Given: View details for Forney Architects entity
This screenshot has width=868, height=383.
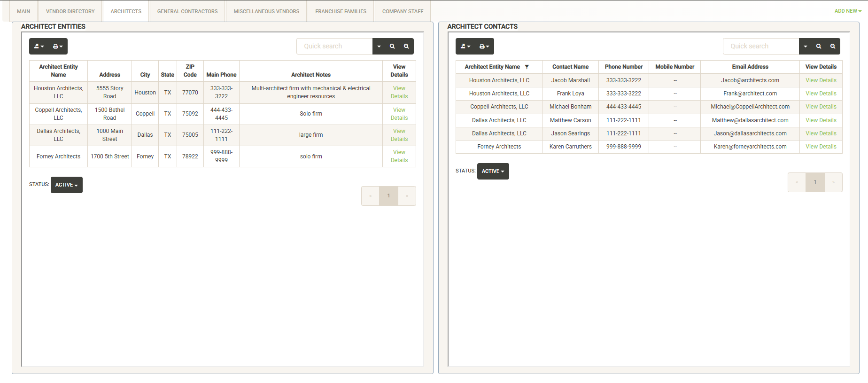Looking at the screenshot, I should 399,156.
